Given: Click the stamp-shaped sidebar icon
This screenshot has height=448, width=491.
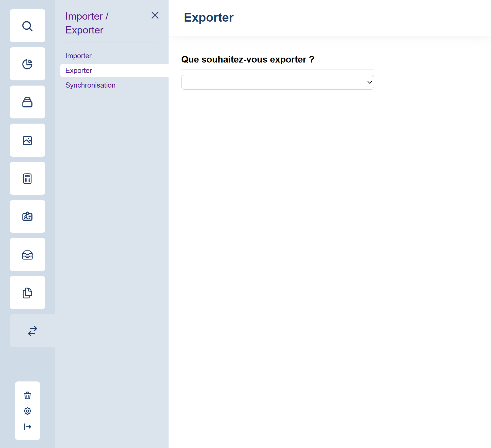Looking at the screenshot, I should click(x=27, y=102).
